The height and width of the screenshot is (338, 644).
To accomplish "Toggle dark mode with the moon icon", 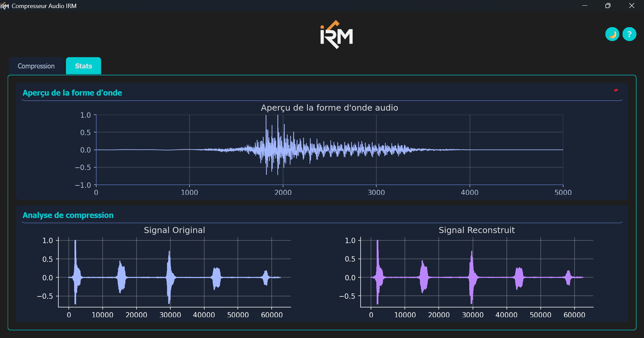I will [x=612, y=34].
